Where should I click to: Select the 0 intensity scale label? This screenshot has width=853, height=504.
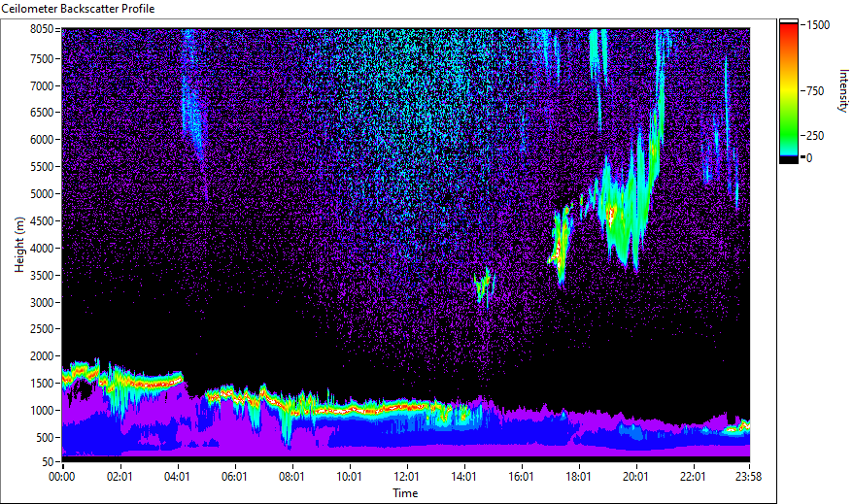(809, 158)
